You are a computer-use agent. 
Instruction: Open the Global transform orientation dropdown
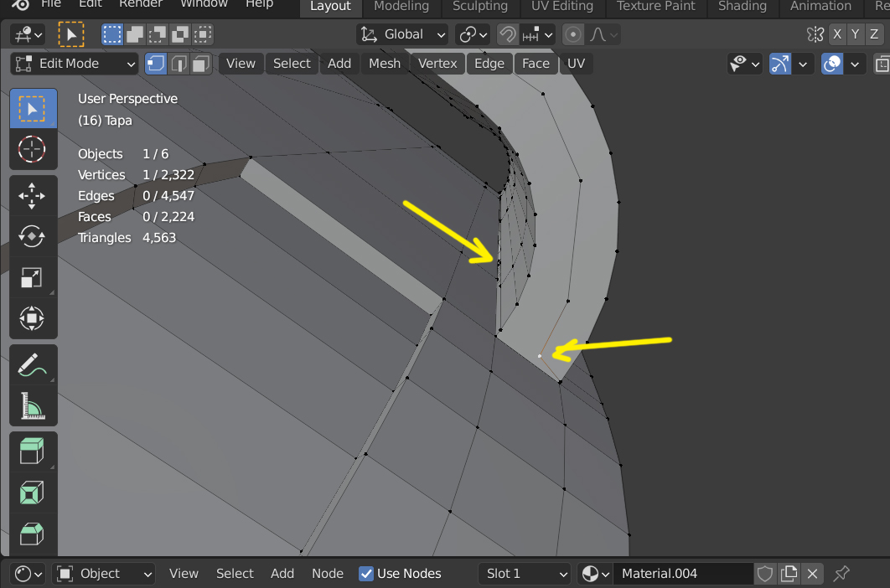pos(402,34)
